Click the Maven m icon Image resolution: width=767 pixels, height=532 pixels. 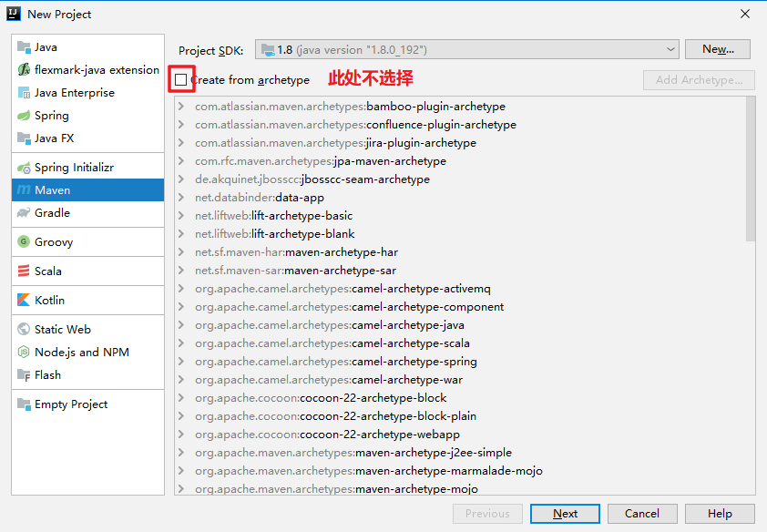(24, 189)
